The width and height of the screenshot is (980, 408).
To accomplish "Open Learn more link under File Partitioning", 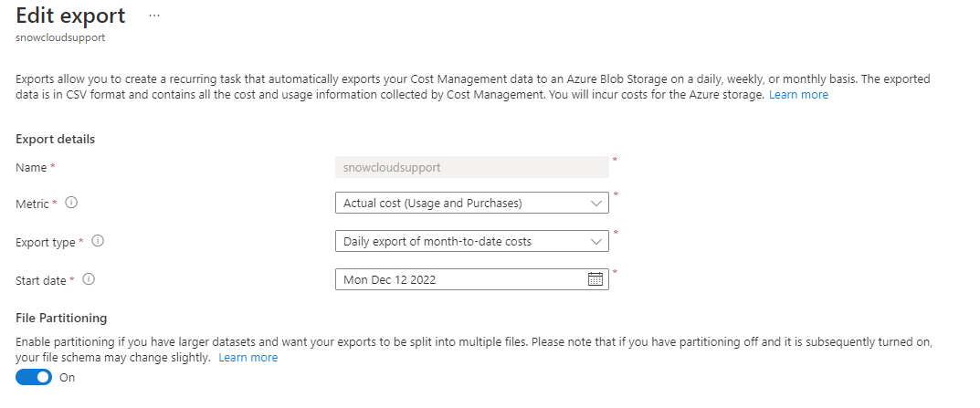I will point(248,358).
